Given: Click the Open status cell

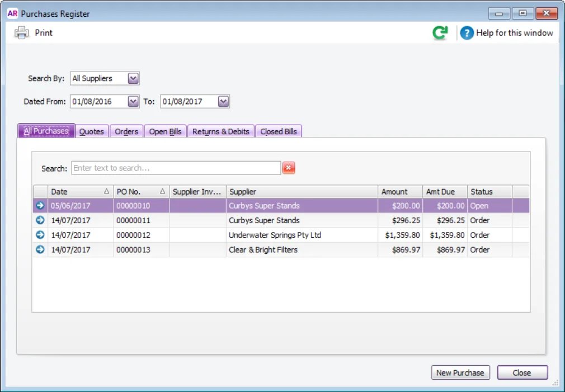Looking at the screenshot, I should tap(489, 206).
